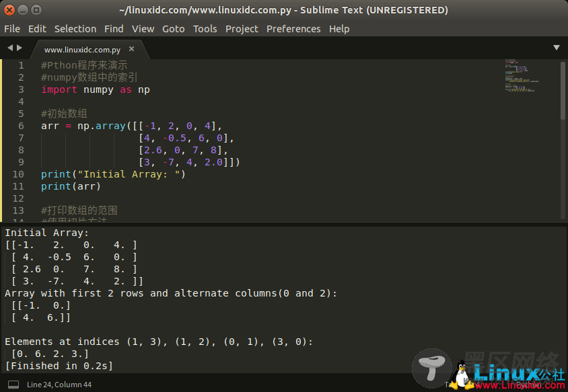Open the Tools menu

coord(205,29)
